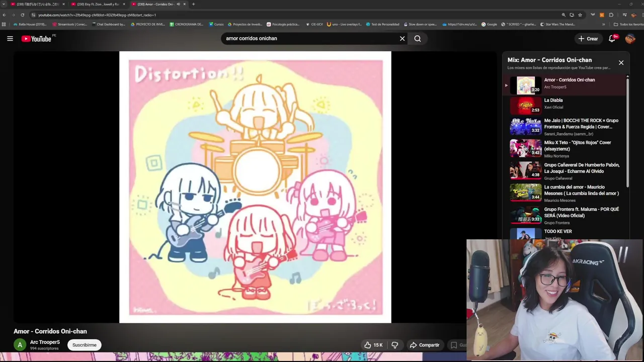The height and width of the screenshot is (362, 644).
Task: Reload the page in the browser
Action: point(22,15)
